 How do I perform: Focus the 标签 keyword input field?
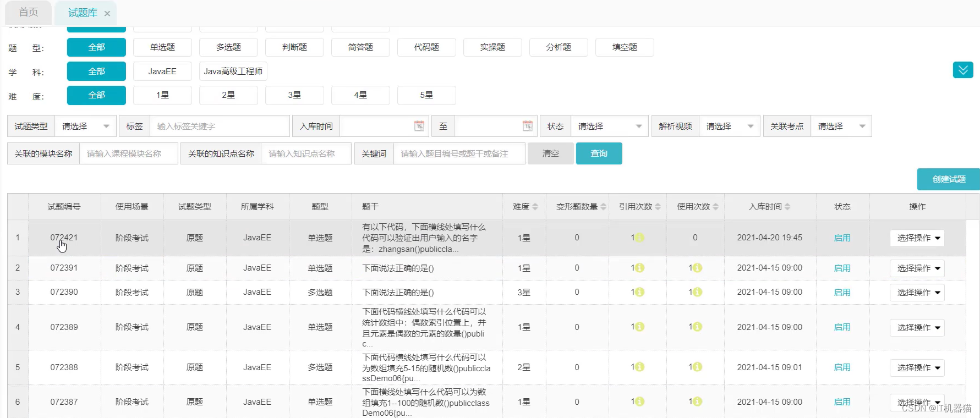[220, 126]
